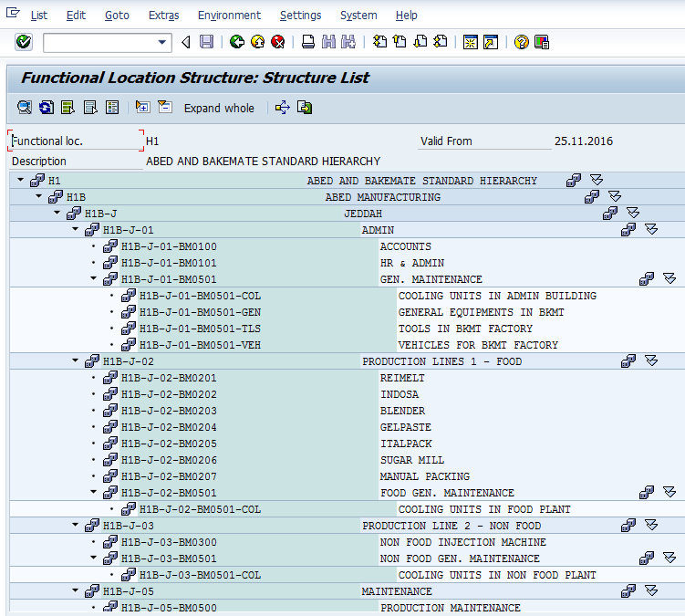Open the command field dropdown arrow

[x=162, y=42]
